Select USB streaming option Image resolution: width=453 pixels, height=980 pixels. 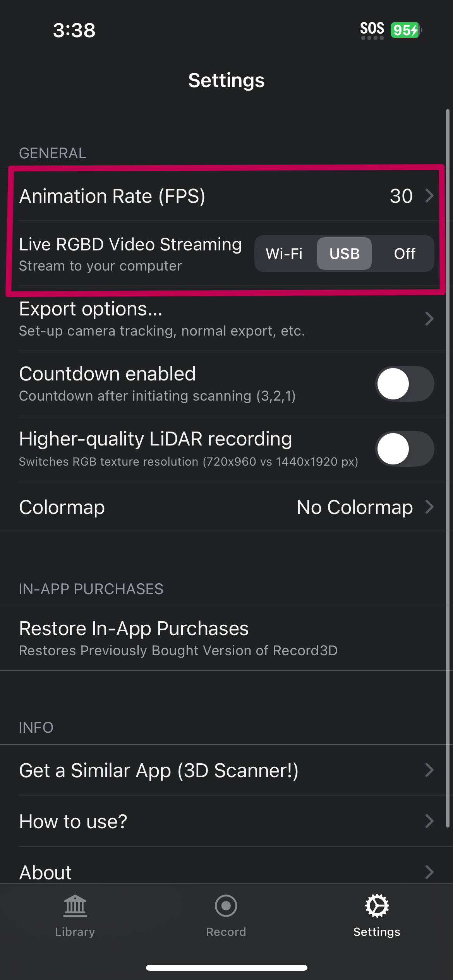[x=344, y=254]
